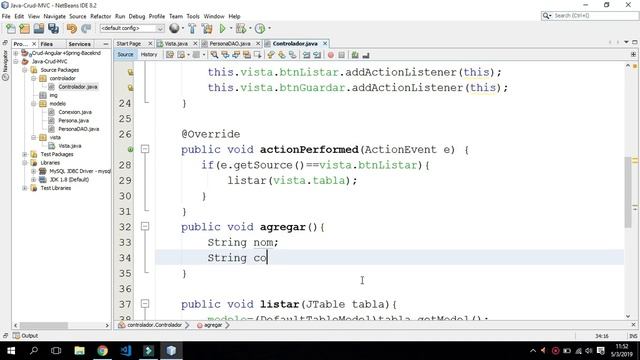Screen dimensions: 640x360
Task: Click the Save All toolbar icon
Action: click(53, 28)
